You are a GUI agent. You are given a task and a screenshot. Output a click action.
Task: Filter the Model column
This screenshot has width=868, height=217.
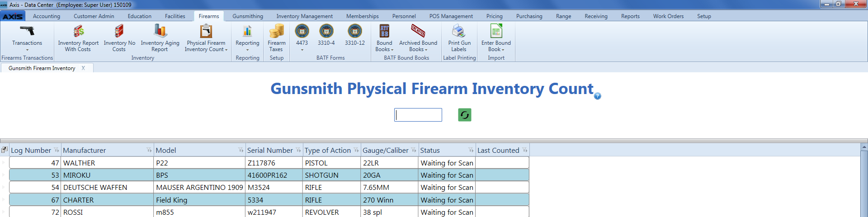pyautogui.click(x=241, y=150)
